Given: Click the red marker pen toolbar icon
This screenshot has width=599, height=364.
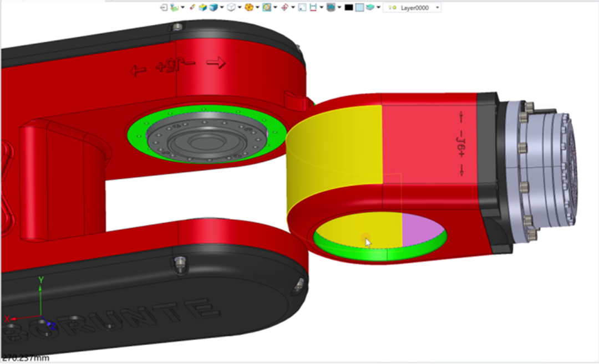Looking at the screenshot, I should coord(192,8).
